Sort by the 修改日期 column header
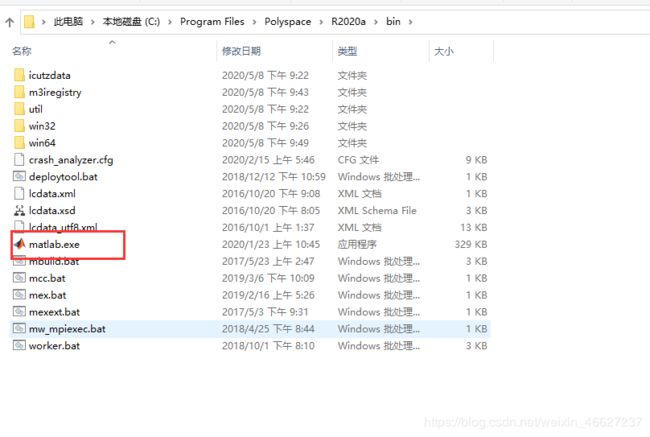Image resolution: width=650 pixels, height=437 pixels. (241, 51)
